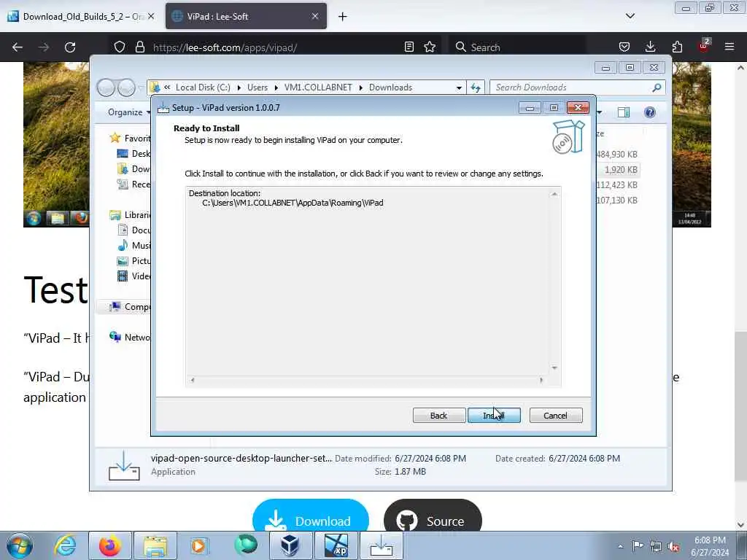This screenshot has height=560, width=747.
Task: Click the 1,920 KB file size row
Action: 619,169
